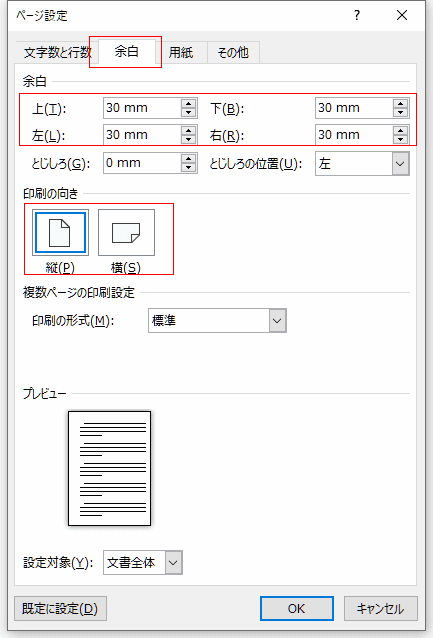This screenshot has height=638, width=433.
Task: Click the help question mark icon
Action: point(357,15)
